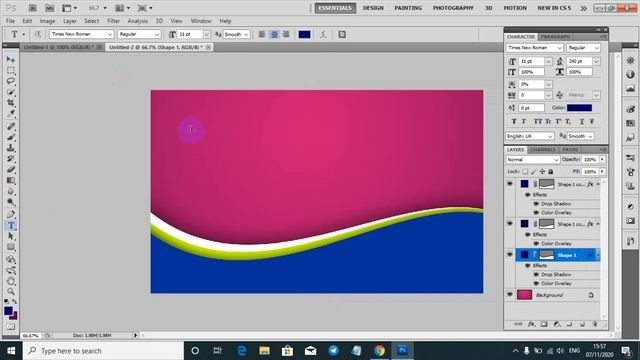The width and height of the screenshot is (640, 360).
Task: Hide the topmost Shape 1 copy layer
Action: 510,184
